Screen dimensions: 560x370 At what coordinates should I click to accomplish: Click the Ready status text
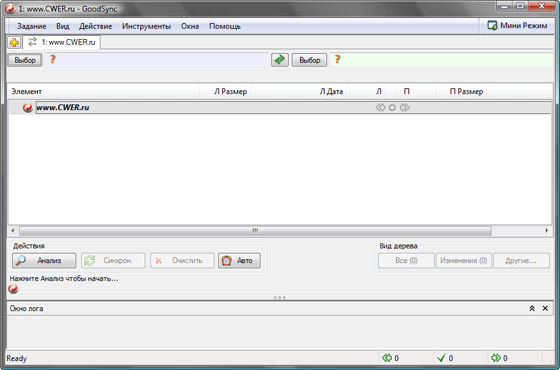[16, 358]
